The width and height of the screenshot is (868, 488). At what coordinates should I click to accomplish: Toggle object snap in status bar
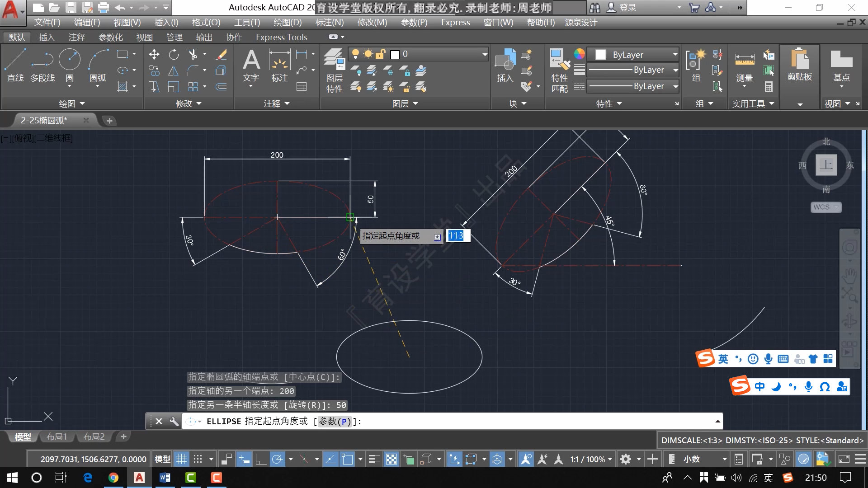(x=347, y=460)
